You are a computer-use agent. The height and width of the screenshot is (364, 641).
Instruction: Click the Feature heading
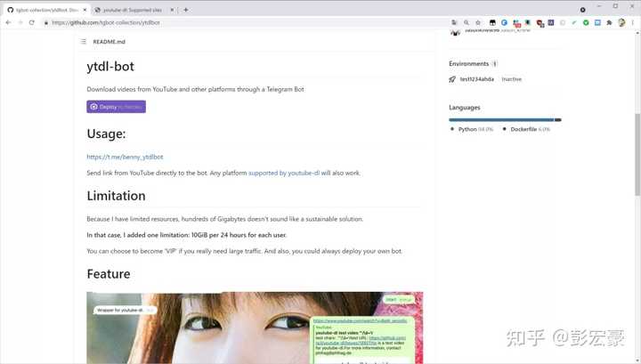(x=109, y=274)
